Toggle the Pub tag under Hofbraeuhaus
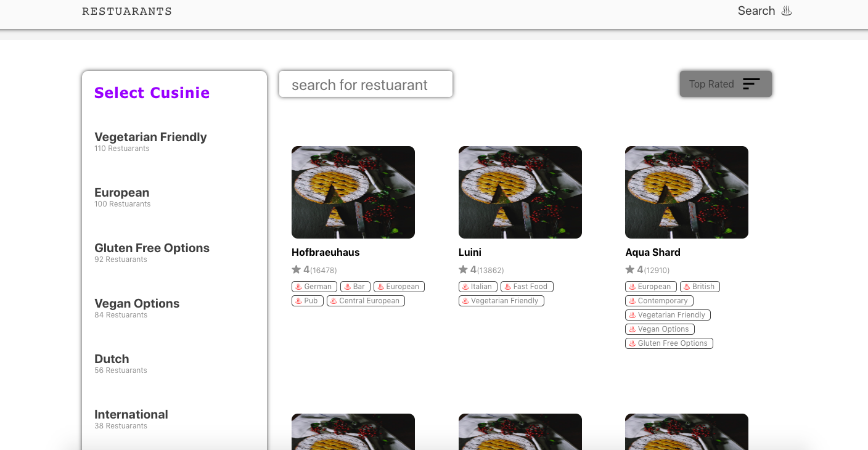 (x=307, y=300)
